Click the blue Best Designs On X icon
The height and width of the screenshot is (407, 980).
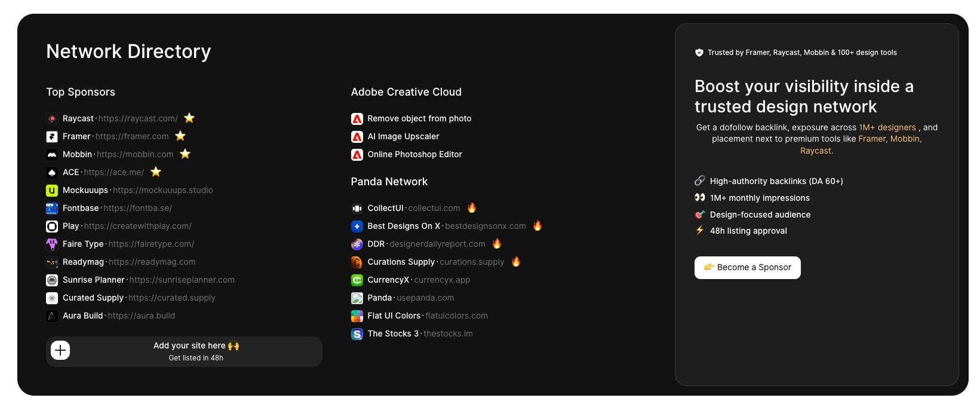(x=357, y=226)
